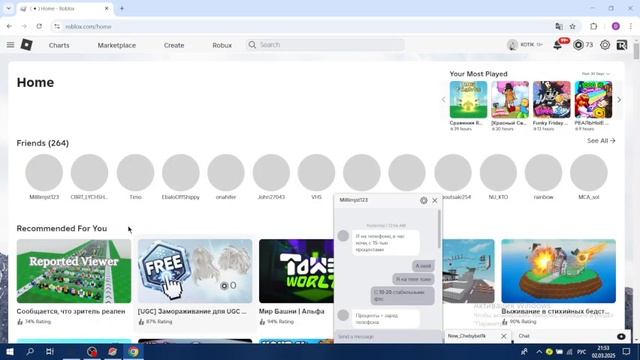
Task: Open the Chrome profile avatar
Action: click(x=616, y=26)
